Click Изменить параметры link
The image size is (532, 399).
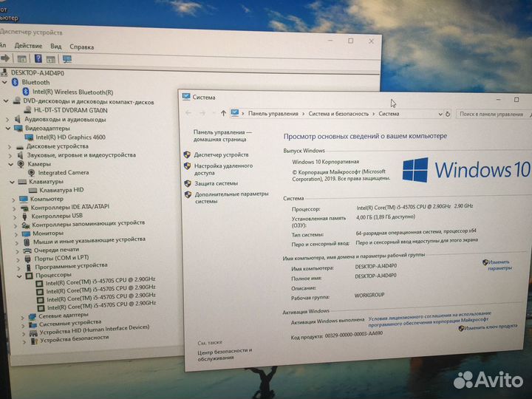[499, 265]
